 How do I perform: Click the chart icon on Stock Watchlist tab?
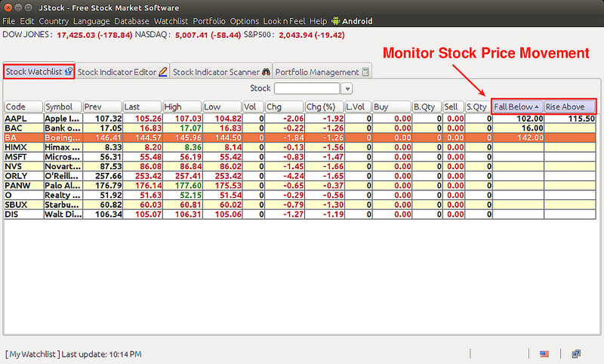(x=68, y=72)
